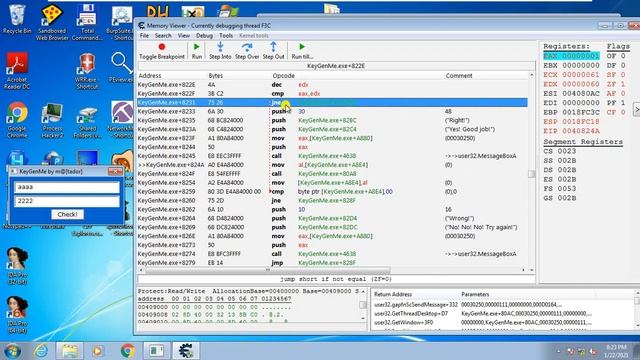Select the jmp row at KeyGenMe.exe+8279
640x360 pixels.
point(332,262)
